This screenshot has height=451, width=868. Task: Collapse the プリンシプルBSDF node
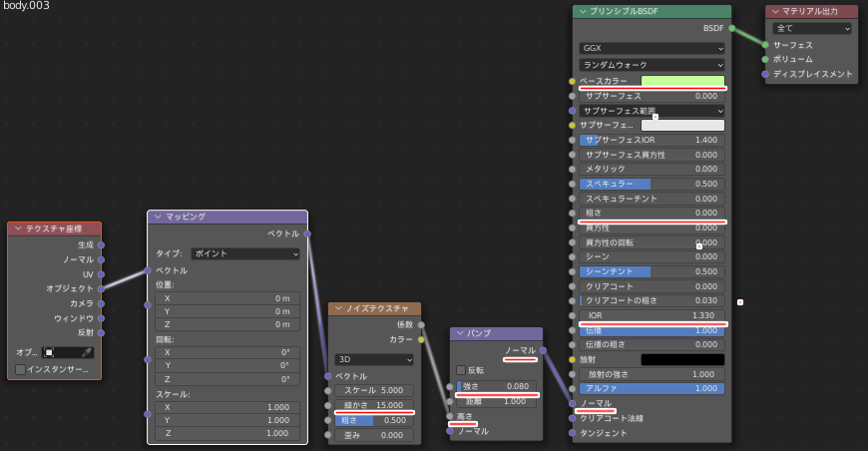point(583,11)
